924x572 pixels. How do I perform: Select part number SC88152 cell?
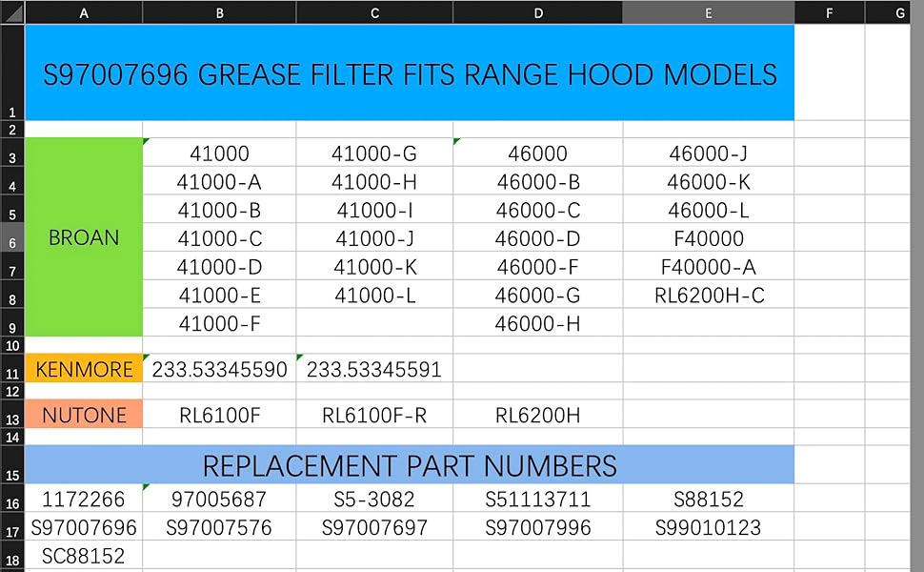pyautogui.click(x=84, y=555)
